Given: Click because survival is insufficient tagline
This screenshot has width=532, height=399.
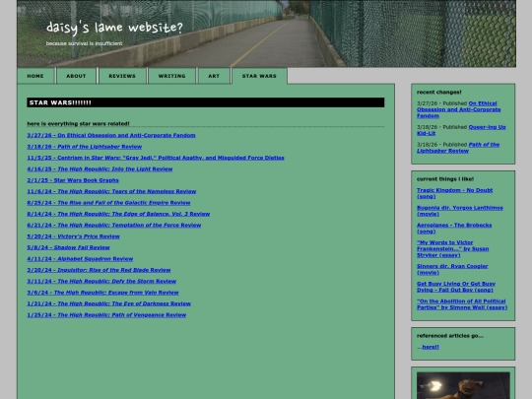Looking at the screenshot, I should click(84, 43).
